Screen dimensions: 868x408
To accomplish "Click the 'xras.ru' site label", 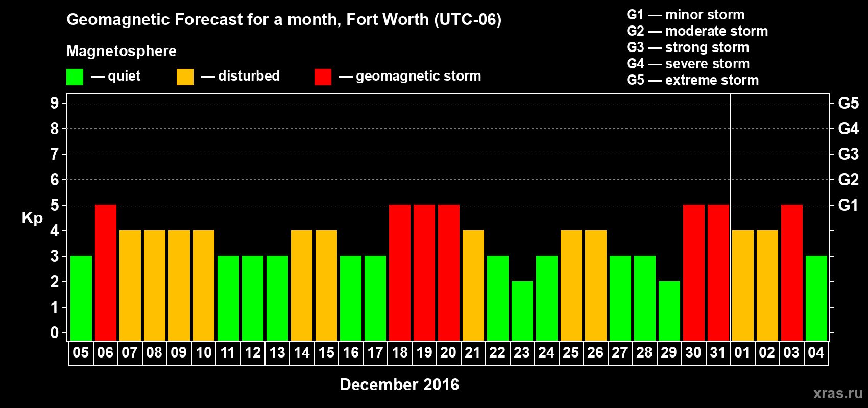I will pyautogui.click(x=838, y=393).
